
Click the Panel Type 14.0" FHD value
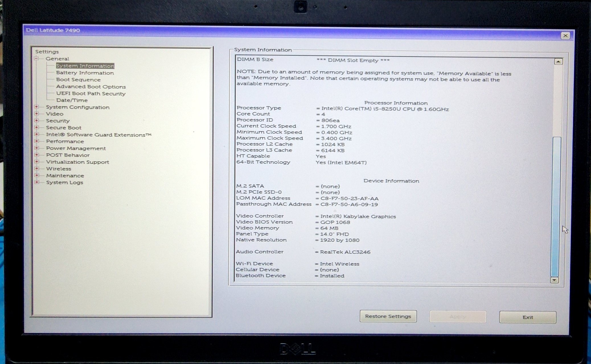[335, 234]
